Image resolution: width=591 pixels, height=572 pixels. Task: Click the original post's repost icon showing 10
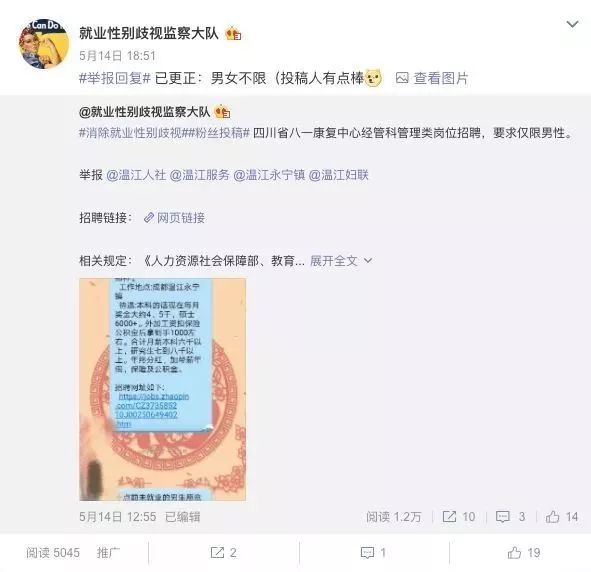point(459,517)
